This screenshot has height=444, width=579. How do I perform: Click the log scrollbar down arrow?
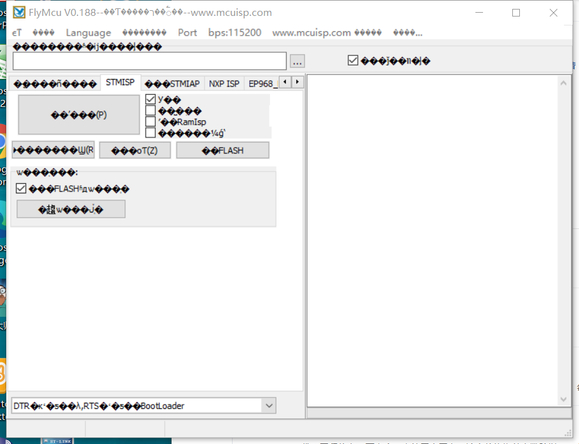click(563, 399)
